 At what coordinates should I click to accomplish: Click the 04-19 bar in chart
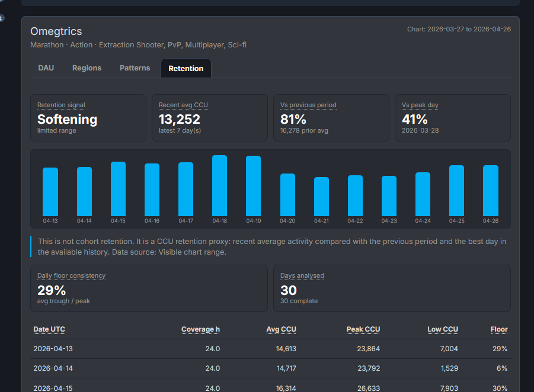(254, 186)
